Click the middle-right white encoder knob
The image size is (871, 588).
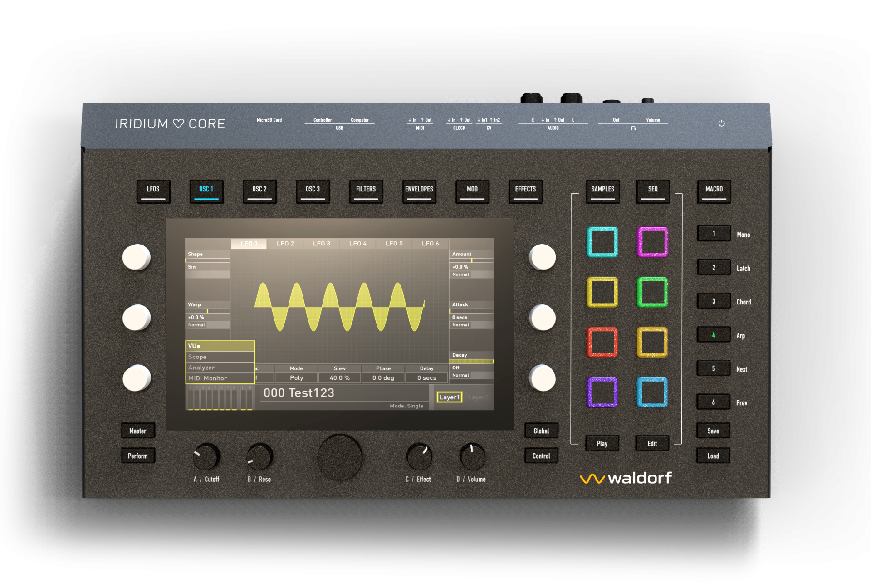coord(542,318)
